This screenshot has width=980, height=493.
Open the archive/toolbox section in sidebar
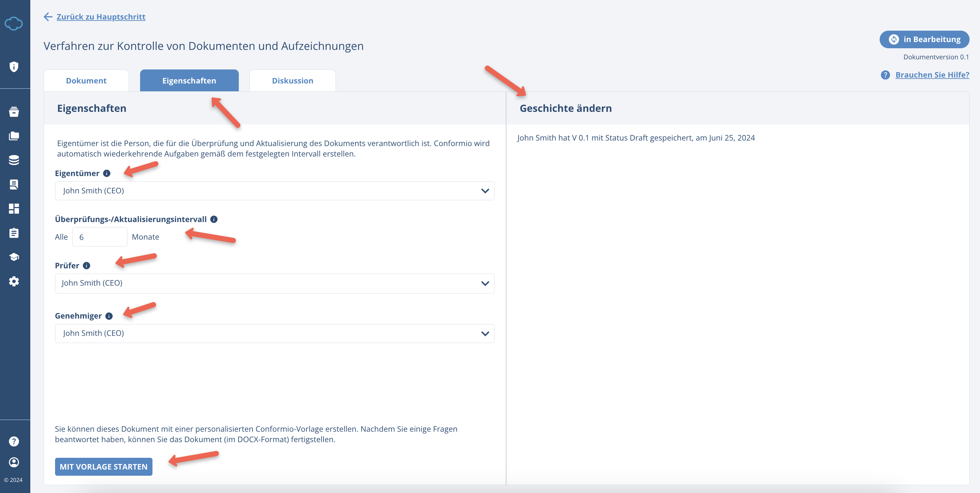click(x=14, y=112)
